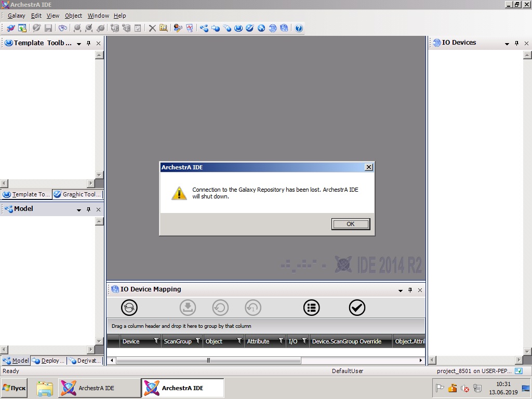Open the Template Toolbox panel dropdown arrow
The height and width of the screenshot is (399, 532).
point(79,44)
